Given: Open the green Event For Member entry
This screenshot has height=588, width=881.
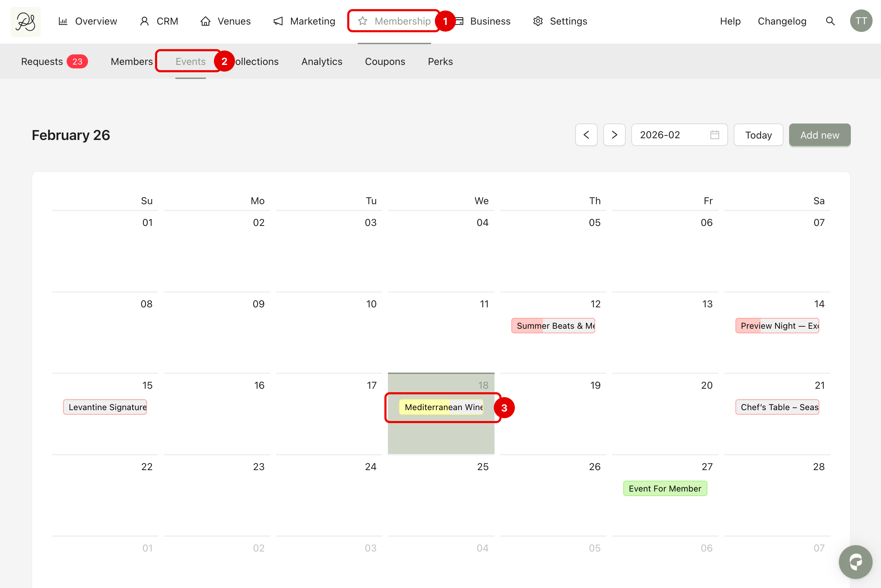Looking at the screenshot, I should point(665,489).
